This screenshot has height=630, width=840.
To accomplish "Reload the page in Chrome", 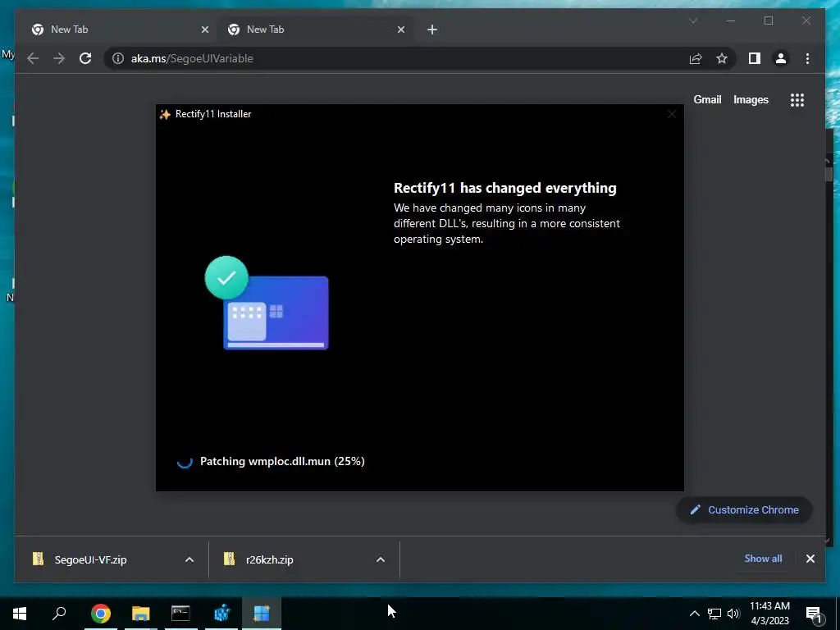I will tap(85, 58).
